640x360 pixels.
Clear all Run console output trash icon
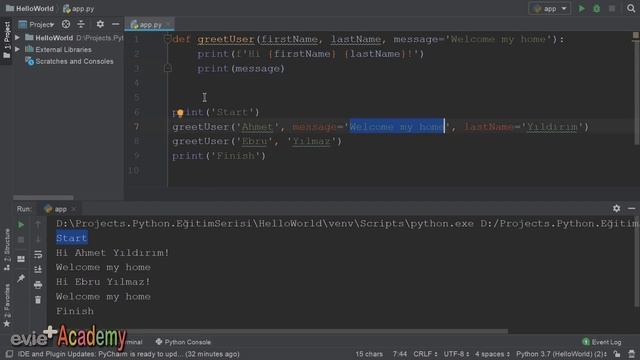[38, 300]
